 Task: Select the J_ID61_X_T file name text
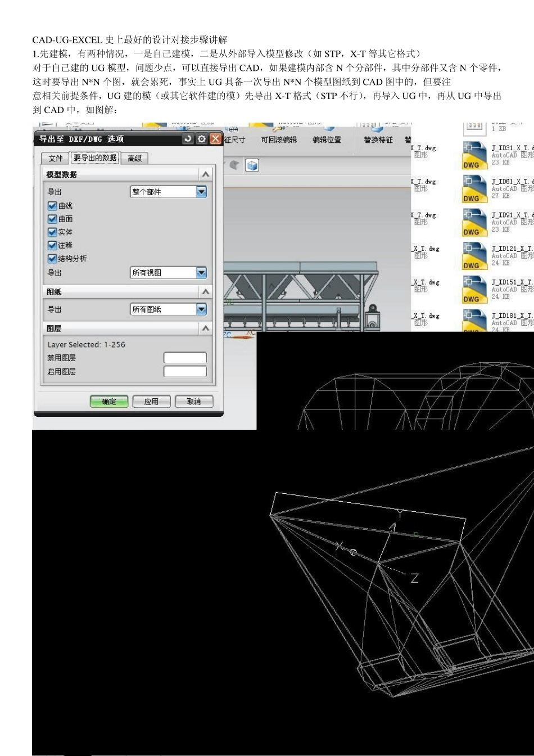click(513, 182)
